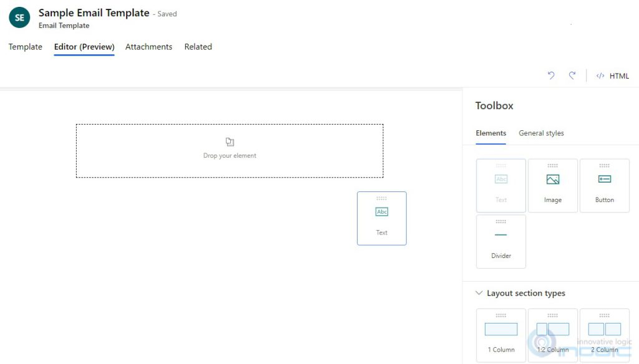Select the Image element in the Toolbox

552,185
